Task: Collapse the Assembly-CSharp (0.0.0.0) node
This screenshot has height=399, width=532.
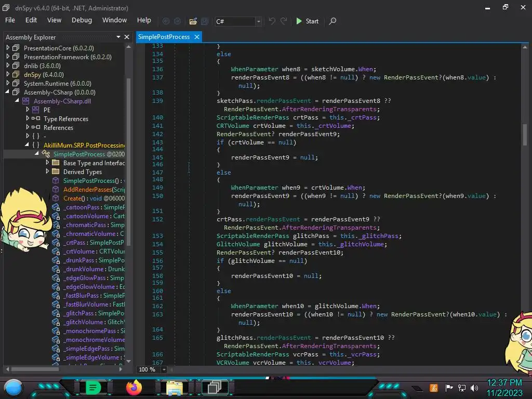Action: tap(7, 92)
